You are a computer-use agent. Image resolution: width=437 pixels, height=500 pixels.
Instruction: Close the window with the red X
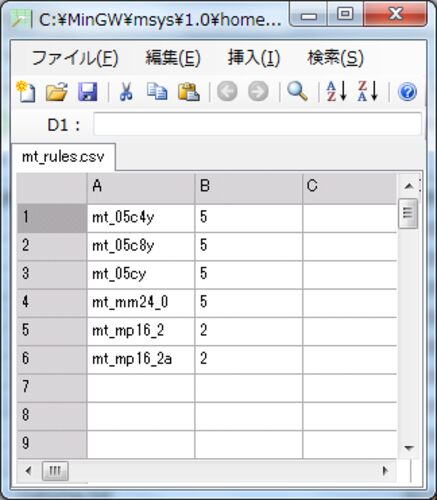pos(395,15)
